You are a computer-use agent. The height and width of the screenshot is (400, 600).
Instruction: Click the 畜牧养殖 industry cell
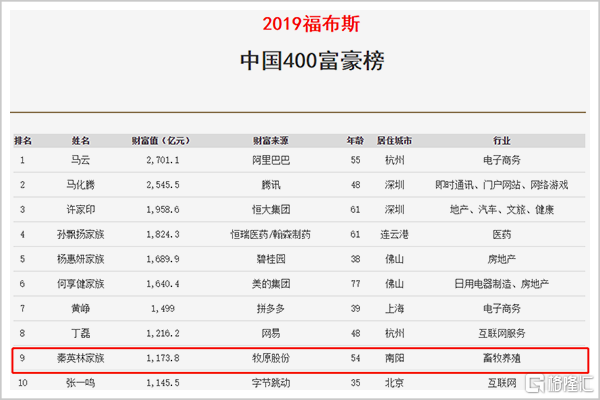(502, 358)
